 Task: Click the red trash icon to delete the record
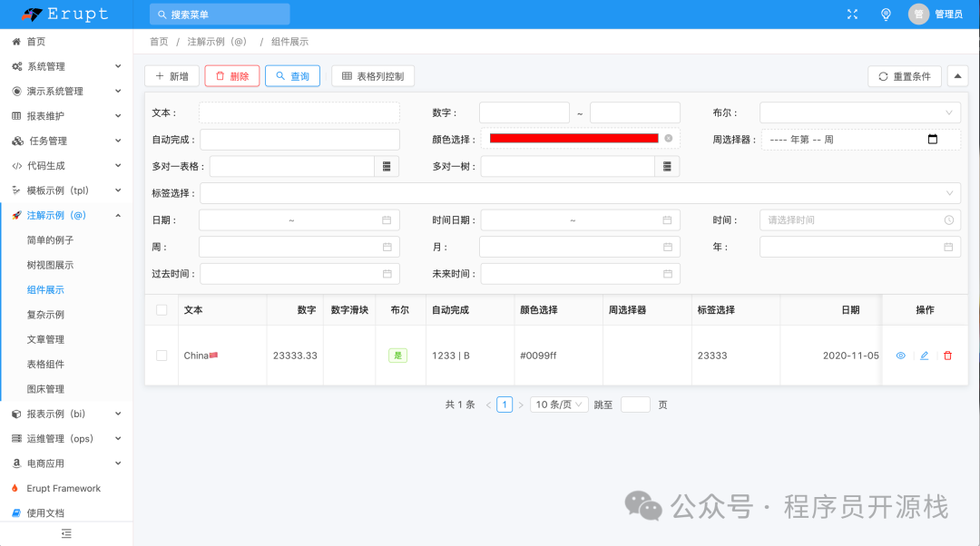pos(947,356)
